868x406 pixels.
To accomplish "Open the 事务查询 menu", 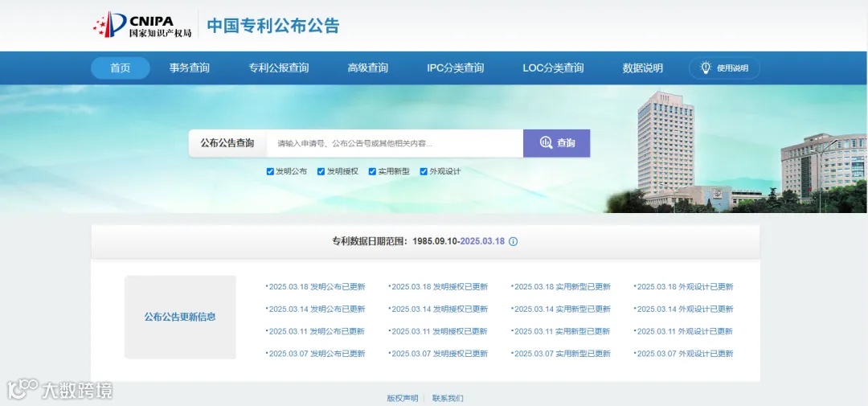I will (x=190, y=68).
